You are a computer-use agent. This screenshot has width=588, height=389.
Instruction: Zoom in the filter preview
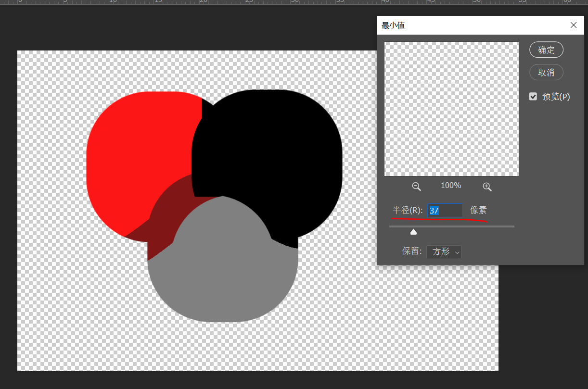coord(487,187)
